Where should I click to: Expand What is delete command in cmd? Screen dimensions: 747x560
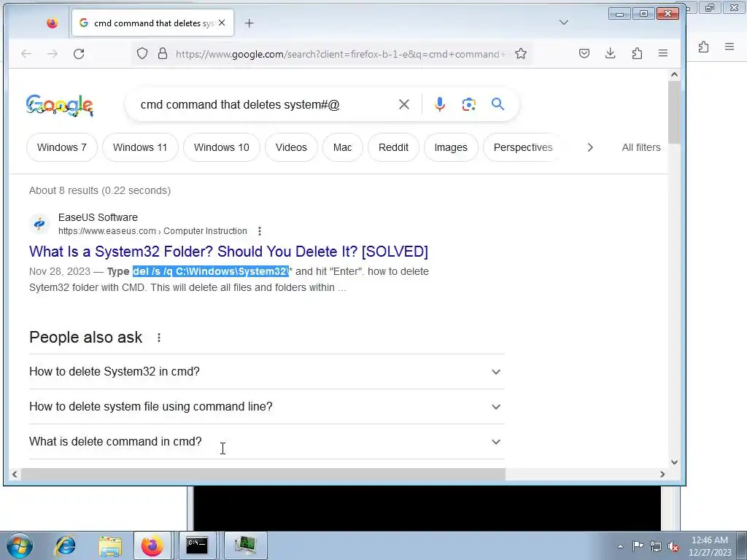point(267,441)
